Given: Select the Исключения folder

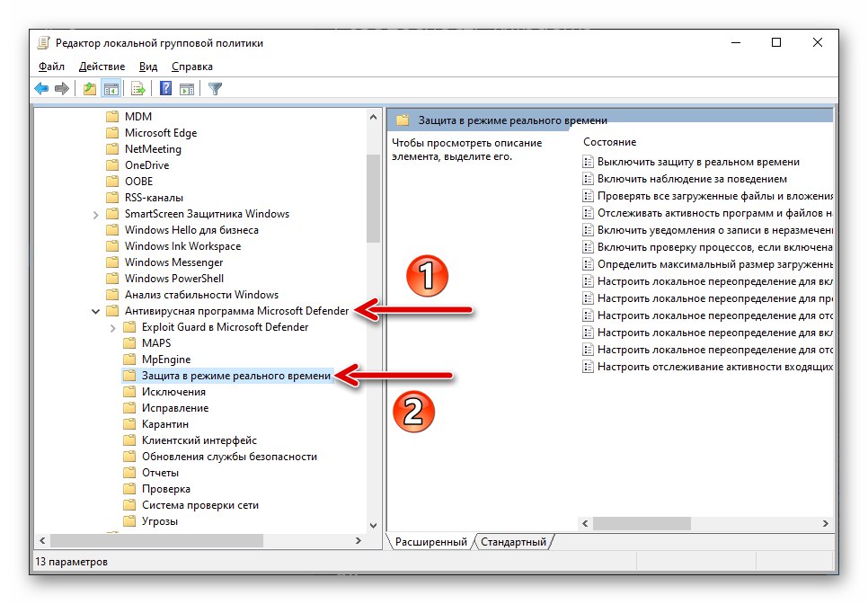Looking at the screenshot, I should click(x=164, y=391).
